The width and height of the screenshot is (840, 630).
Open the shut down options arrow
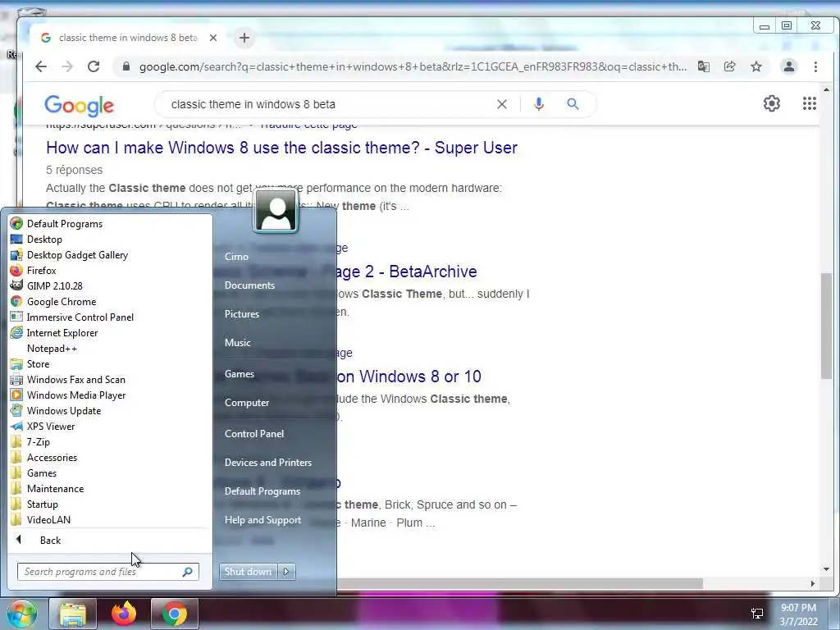click(286, 572)
